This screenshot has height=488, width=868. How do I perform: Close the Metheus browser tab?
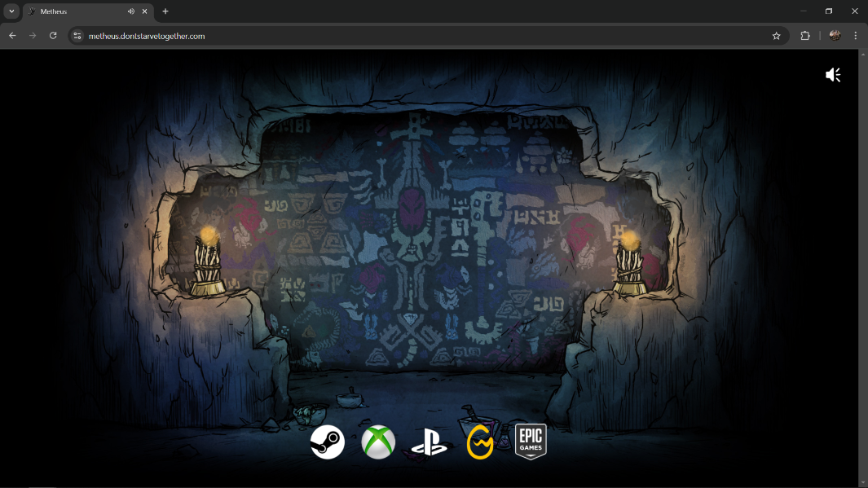point(145,11)
